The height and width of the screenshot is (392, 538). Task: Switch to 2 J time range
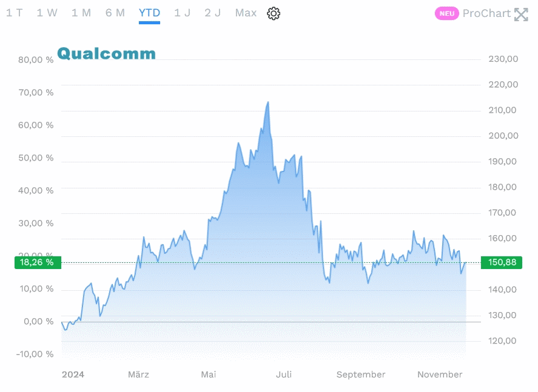[212, 13]
